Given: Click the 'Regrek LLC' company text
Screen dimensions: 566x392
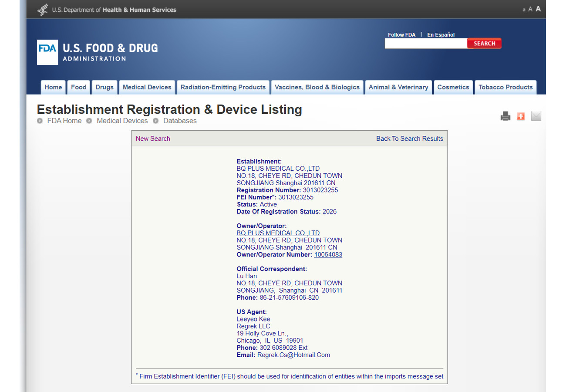Looking at the screenshot, I should point(253,326).
